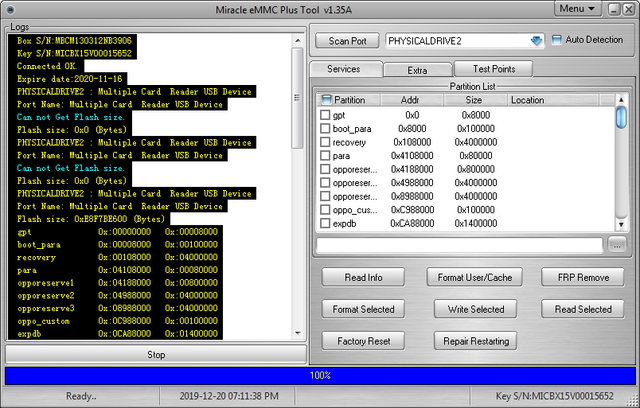This screenshot has width=640, height=408.
Task: Click the Connected OK. log line
Action: (x=47, y=66)
